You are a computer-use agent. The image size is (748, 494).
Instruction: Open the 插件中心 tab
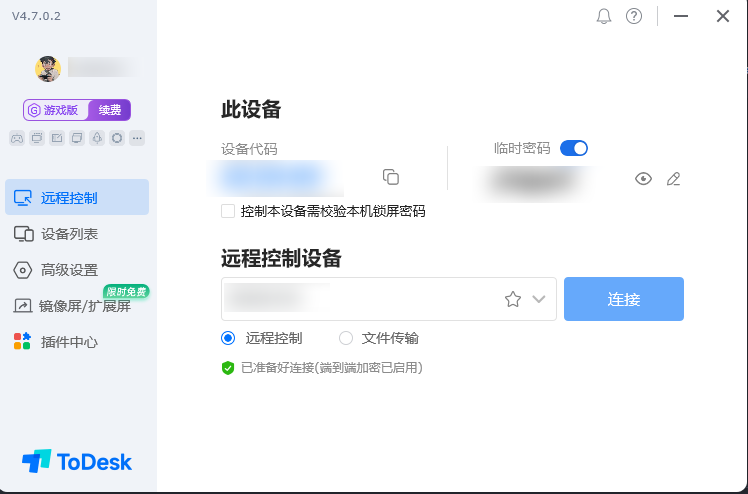[70, 342]
